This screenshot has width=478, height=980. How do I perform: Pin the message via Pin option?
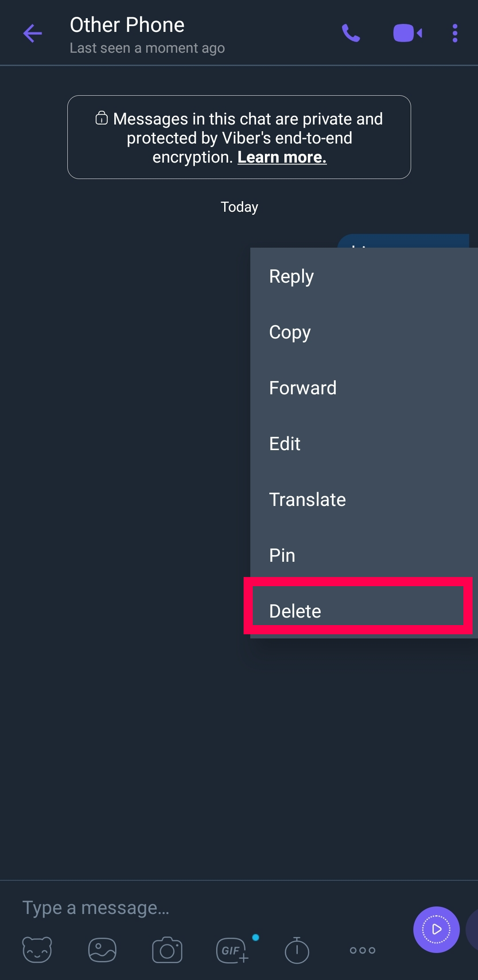point(282,556)
